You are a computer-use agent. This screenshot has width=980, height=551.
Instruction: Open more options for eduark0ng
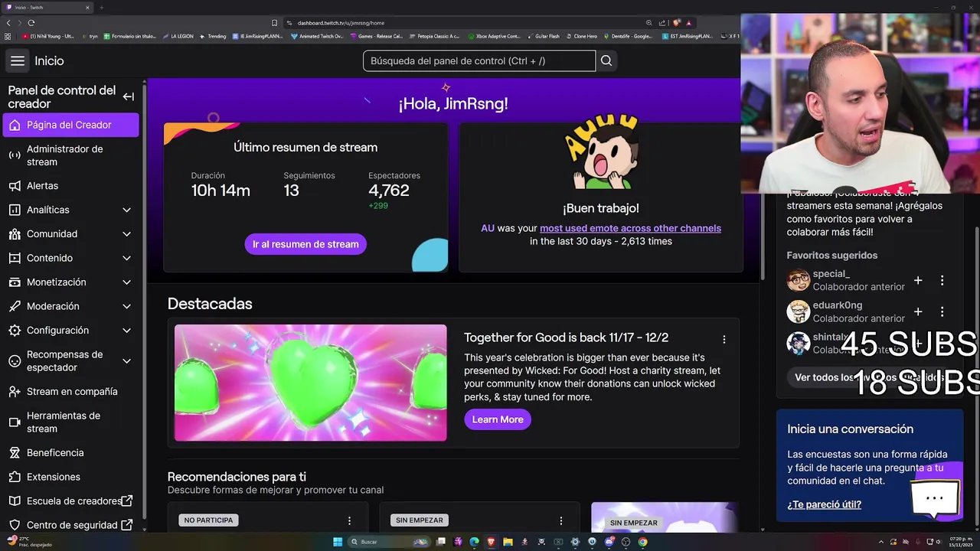942,312
